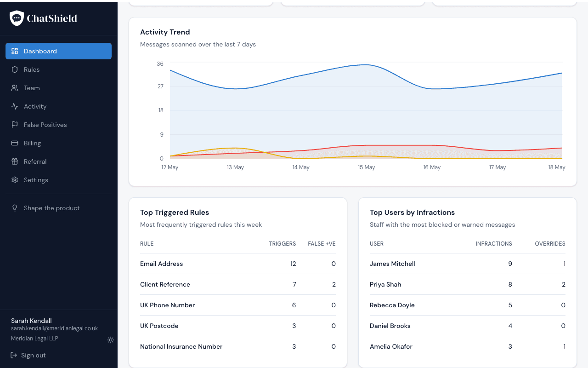Click Priya Shah's overrides value 2
Image resolution: width=588 pixels, height=368 pixels.
pyautogui.click(x=564, y=284)
